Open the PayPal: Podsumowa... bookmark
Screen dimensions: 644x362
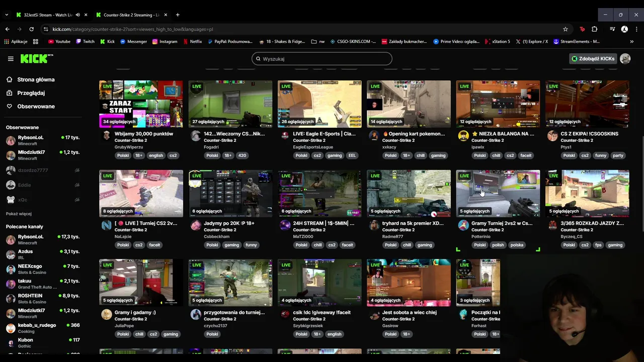tap(230, 42)
